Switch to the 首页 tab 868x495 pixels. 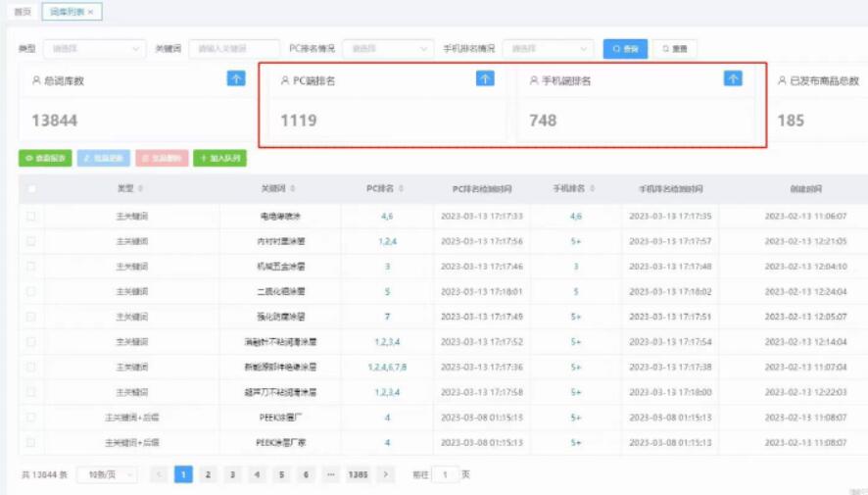tap(21, 13)
